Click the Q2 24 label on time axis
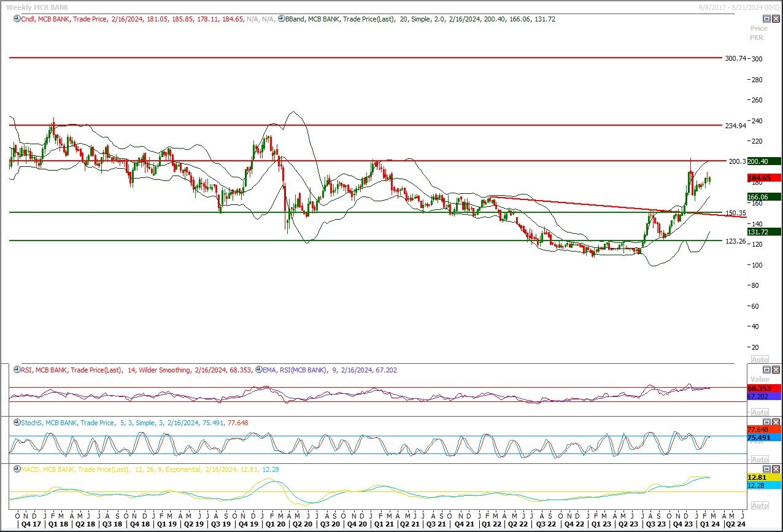The width and height of the screenshot is (783, 532). pos(735,525)
